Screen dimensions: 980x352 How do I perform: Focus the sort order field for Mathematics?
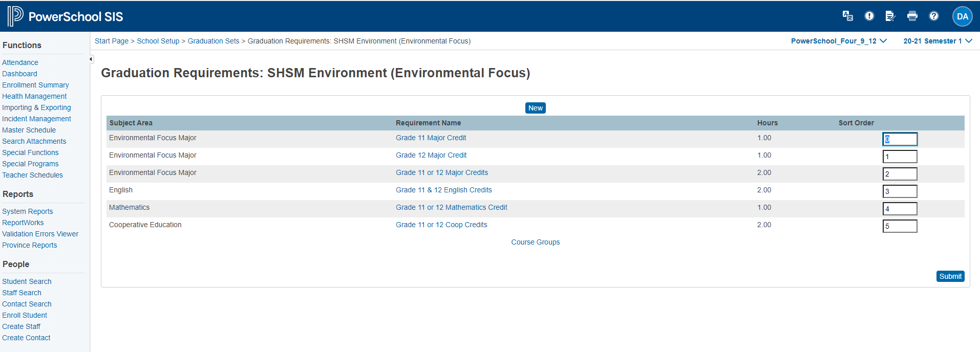click(899, 209)
